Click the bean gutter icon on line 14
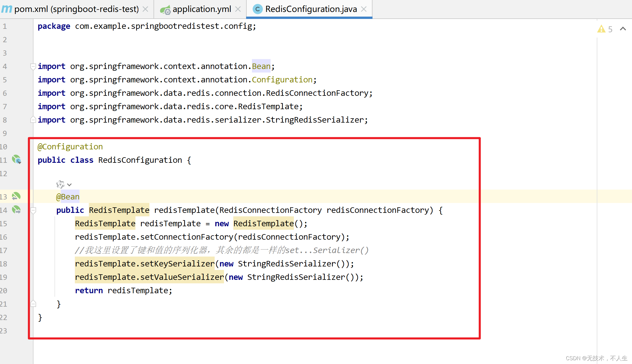This screenshot has height=364, width=632. click(16, 210)
